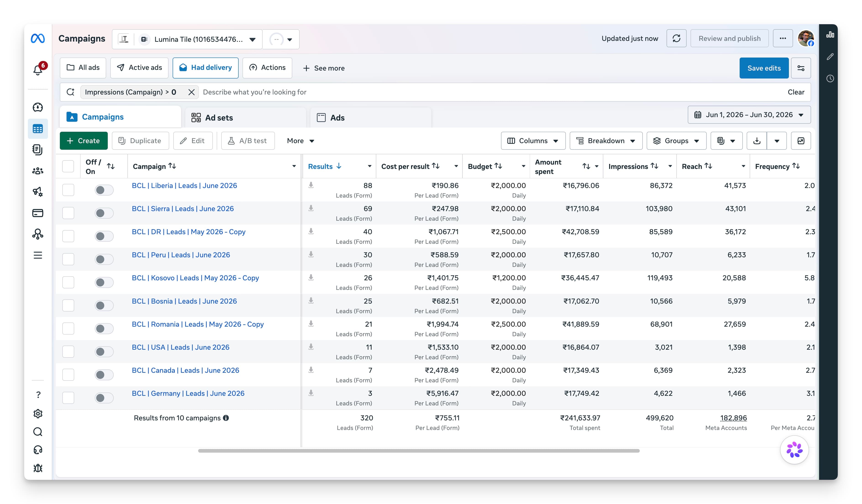
Task: Click the export download icon
Action: [x=757, y=141]
